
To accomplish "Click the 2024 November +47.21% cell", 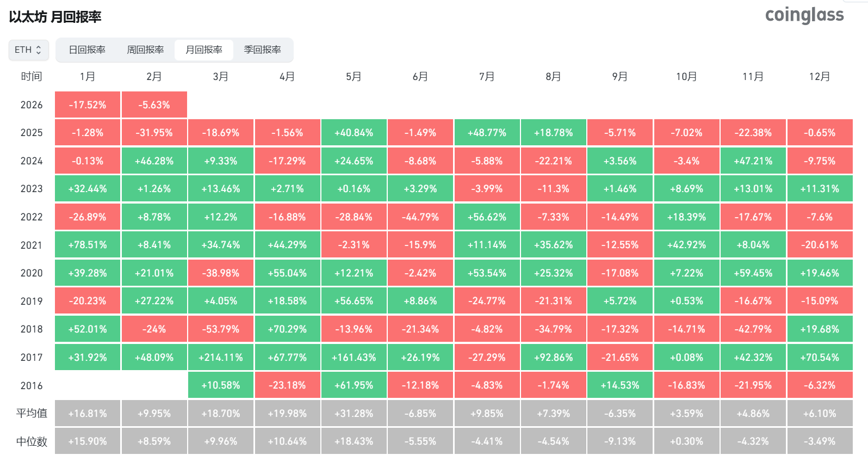I will (753, 161).
